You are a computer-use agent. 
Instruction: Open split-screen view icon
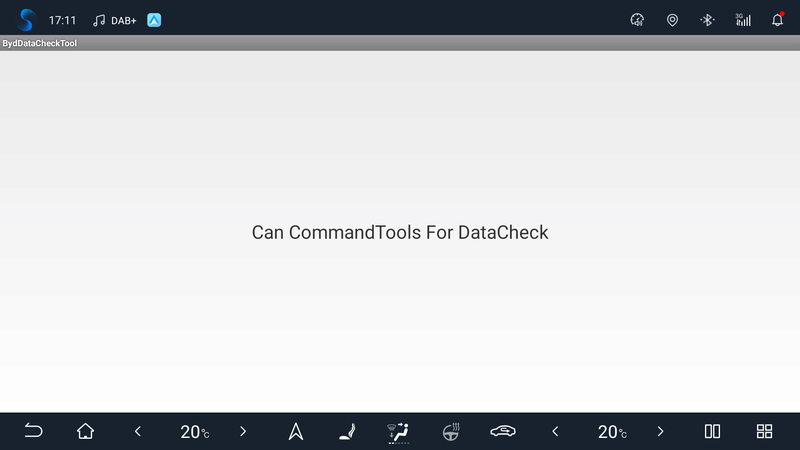point(712,431)
